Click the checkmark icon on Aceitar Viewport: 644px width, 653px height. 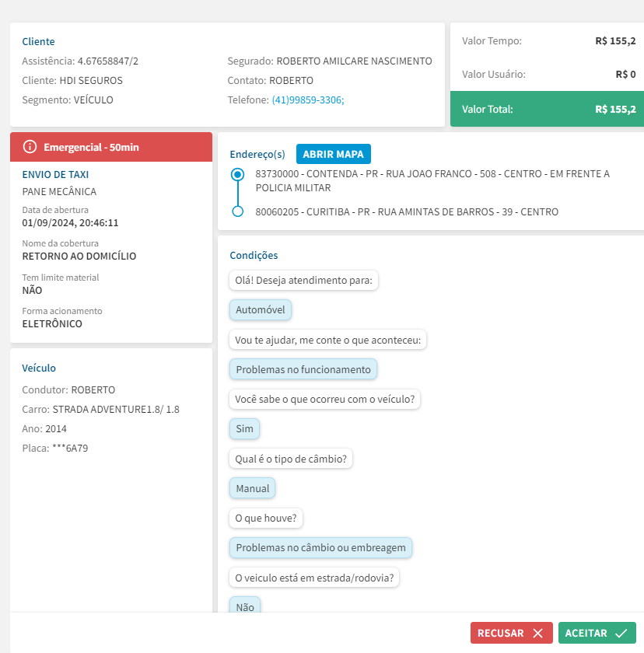pos(621,634)
